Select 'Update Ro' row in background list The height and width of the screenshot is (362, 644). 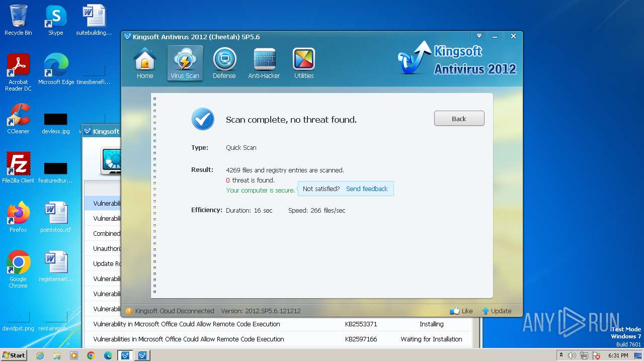(x=102, y=264)
